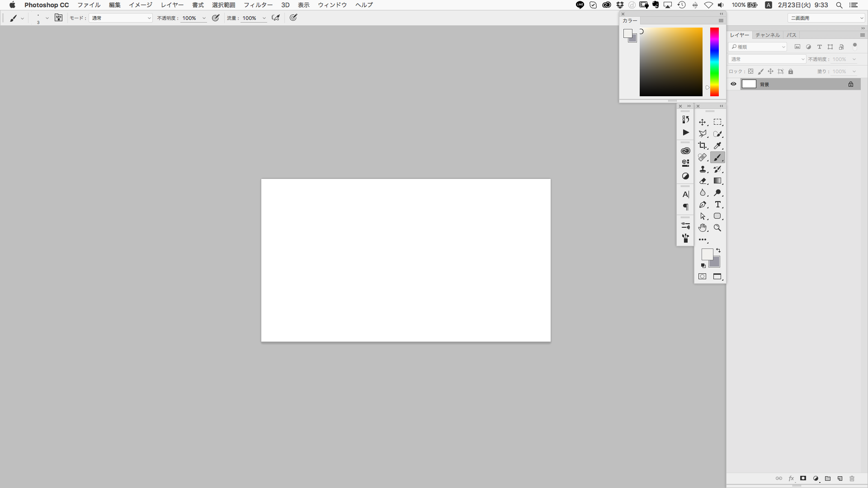Toggle airbrush mode in options bar

click(276, 18)
